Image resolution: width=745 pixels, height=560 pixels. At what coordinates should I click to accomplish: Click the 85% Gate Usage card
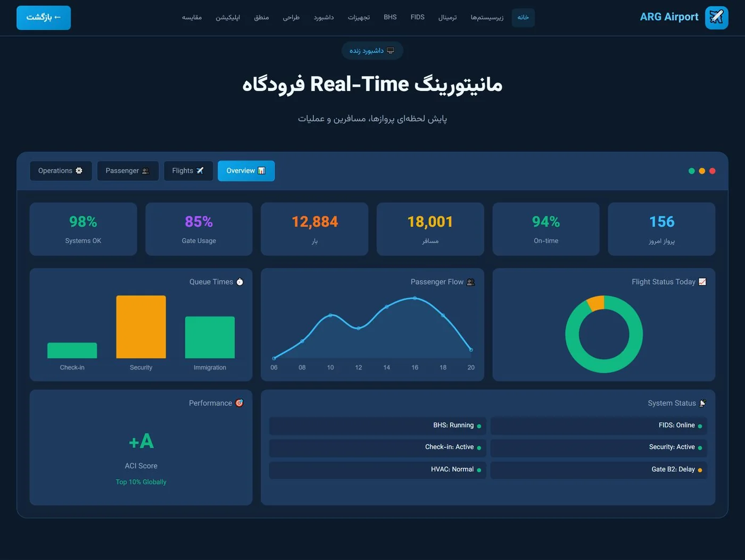pyautogui.click(x=199, y=229)
